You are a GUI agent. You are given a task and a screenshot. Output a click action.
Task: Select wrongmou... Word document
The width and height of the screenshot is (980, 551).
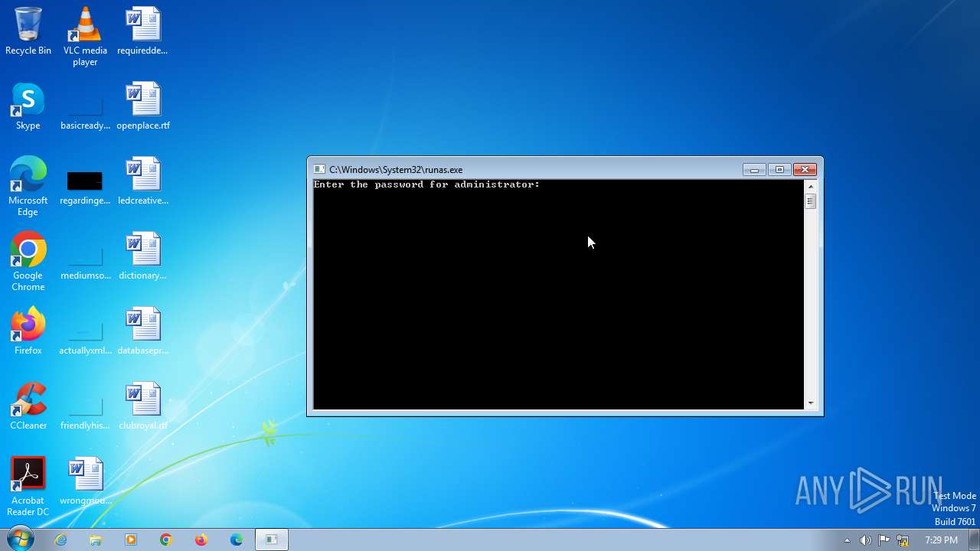tap(85, 481)
